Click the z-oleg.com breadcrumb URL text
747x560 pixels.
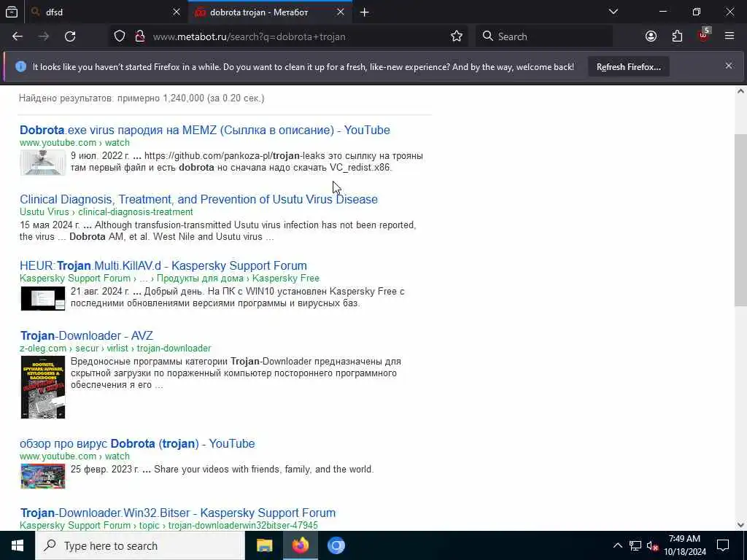[115, 348]
